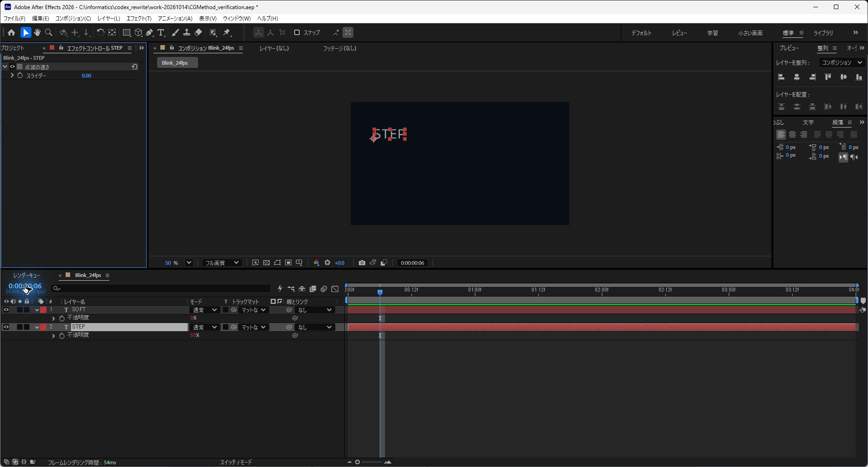Viewport: 868px width, 467px height.
Task: Click the Blink_24fps breadcrumb button in viewer
Action: point(177,63)
